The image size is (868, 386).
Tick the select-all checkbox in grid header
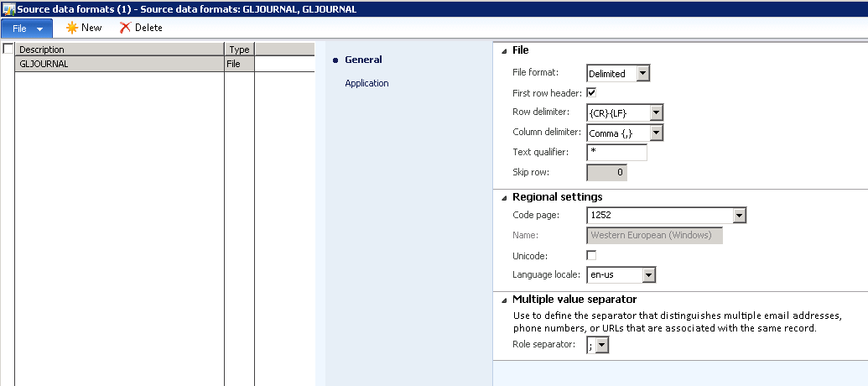[x=8, y=50]
